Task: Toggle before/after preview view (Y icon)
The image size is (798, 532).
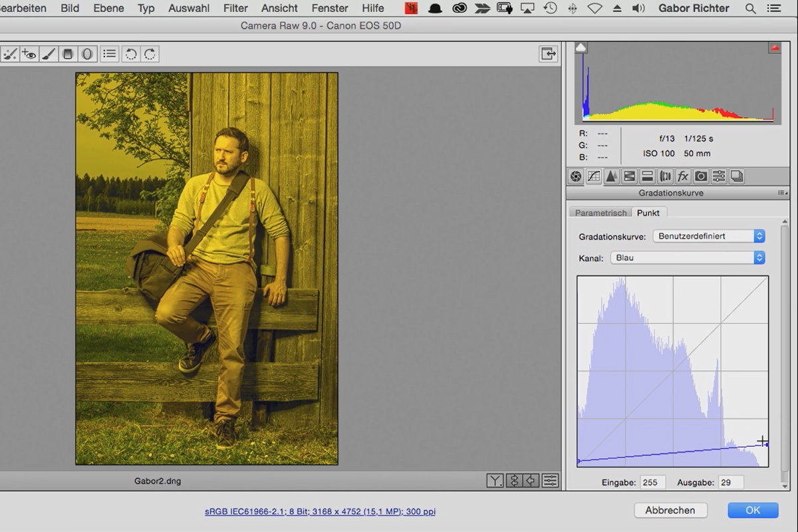Action: [495, 480]
